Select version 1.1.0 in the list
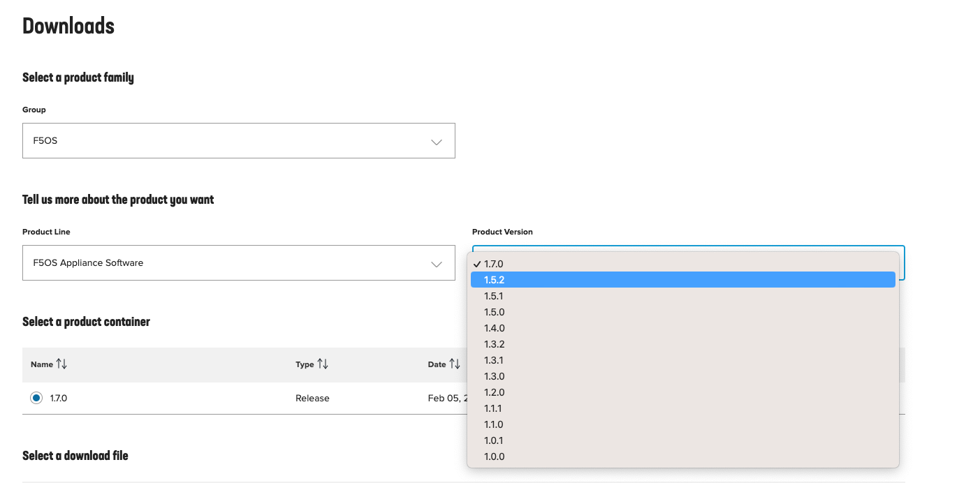Screen dimensions: 980x483 tap(683, 424)
